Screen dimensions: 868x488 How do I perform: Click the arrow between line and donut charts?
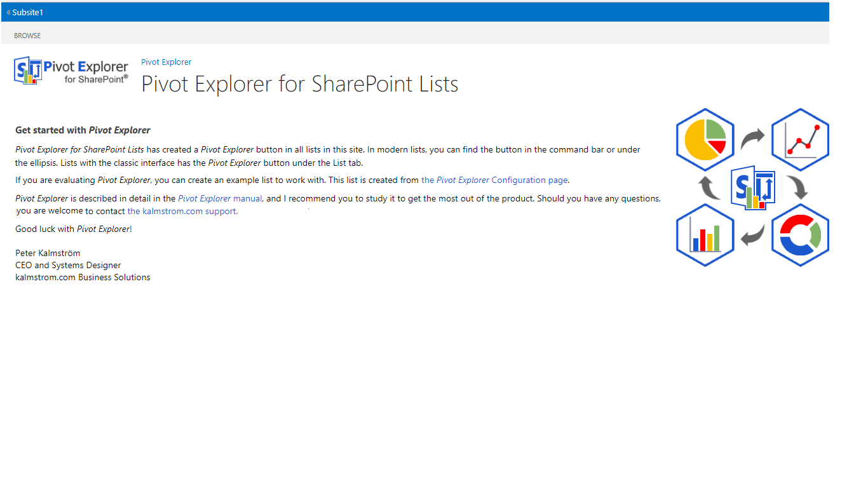[x=799, y=187]
